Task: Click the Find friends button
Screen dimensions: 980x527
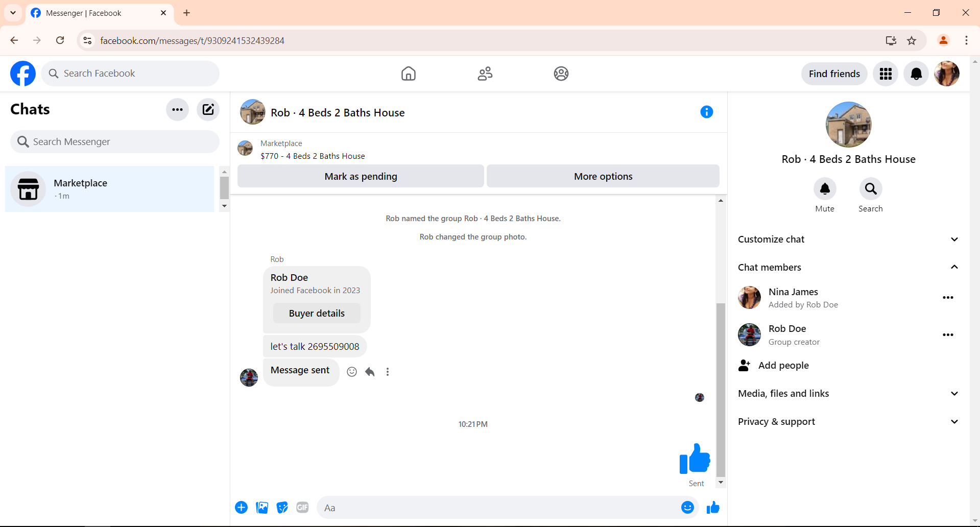Action: click(834, 74)
